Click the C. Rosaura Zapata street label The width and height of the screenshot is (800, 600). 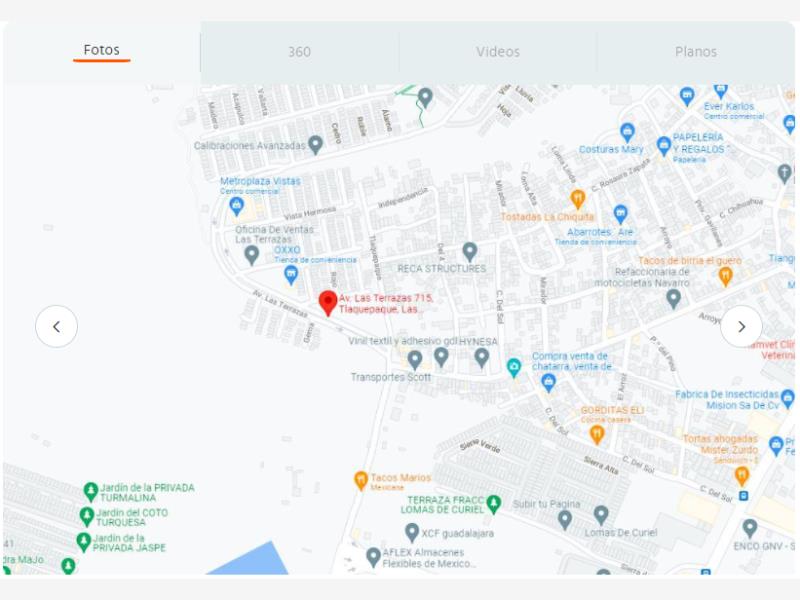(x=621, y=174)
